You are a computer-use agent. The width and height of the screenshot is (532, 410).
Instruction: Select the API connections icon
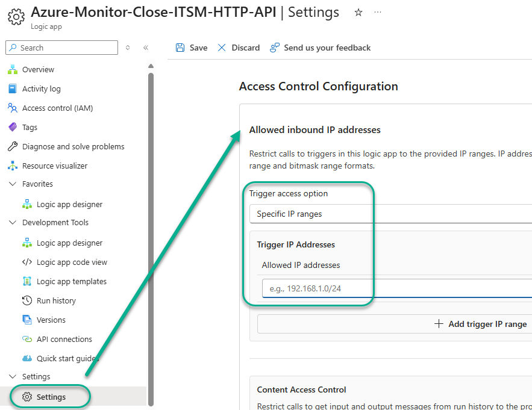[x=27, y=339]
